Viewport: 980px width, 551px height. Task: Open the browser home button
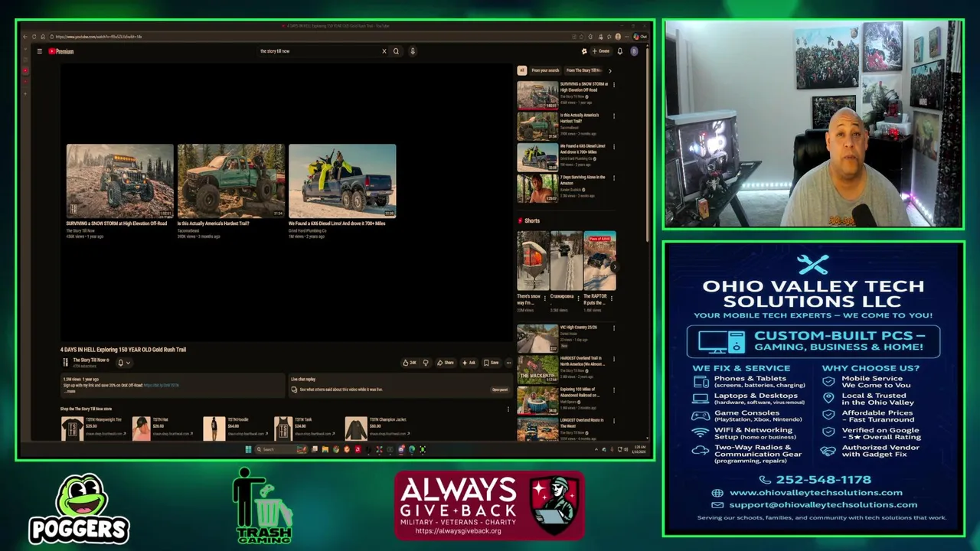(x=42, y=37)
